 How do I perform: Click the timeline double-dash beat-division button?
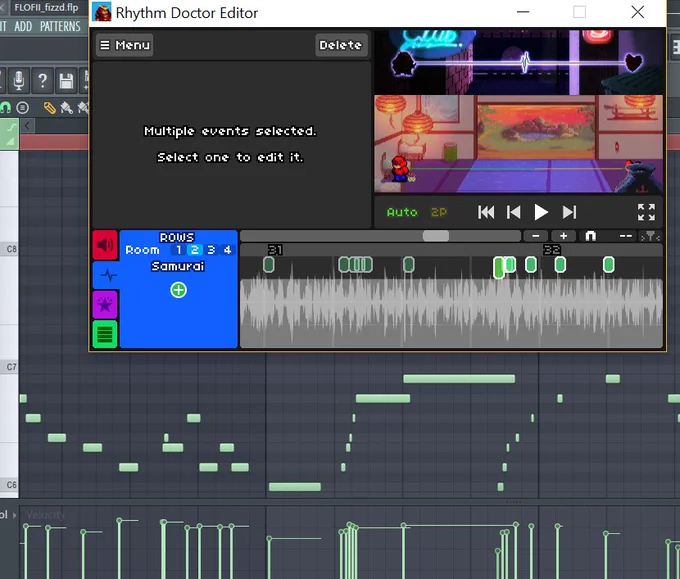tap(625, 236)
